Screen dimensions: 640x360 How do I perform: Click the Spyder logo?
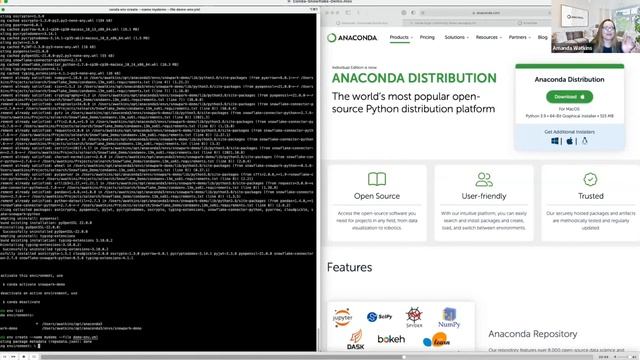point(414,318)
